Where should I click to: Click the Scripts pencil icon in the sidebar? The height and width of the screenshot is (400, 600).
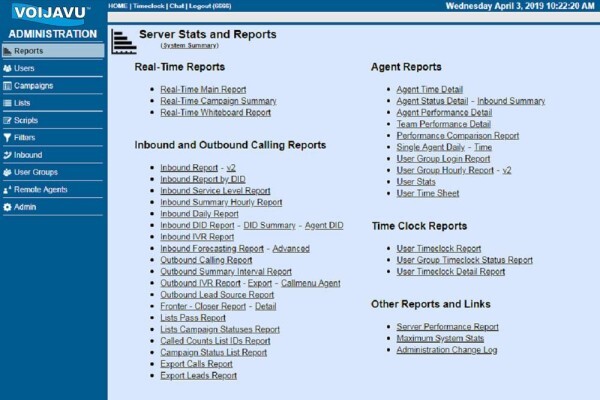point(7,120)
